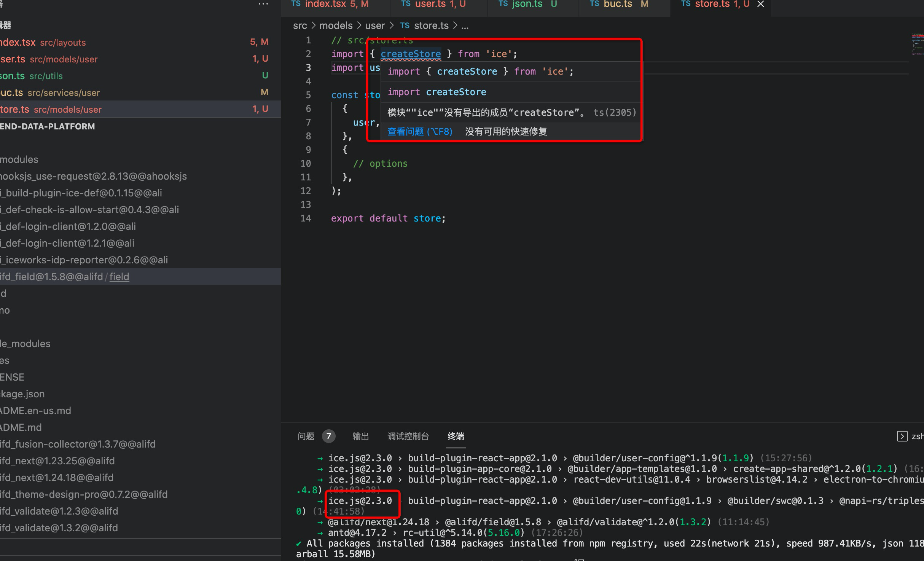Select index.tsx in open editors list
This screenshot has width=924, height=561.
(140, 42)
